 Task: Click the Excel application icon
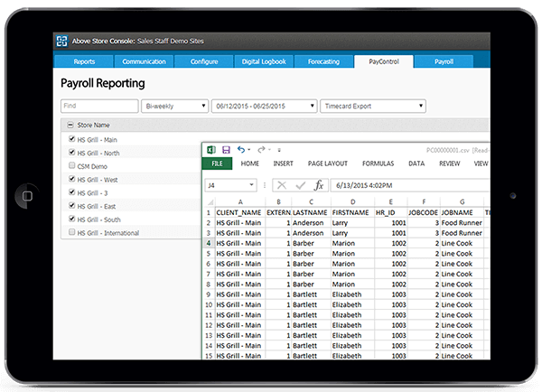pyautogui.click(x=211, y=150)
